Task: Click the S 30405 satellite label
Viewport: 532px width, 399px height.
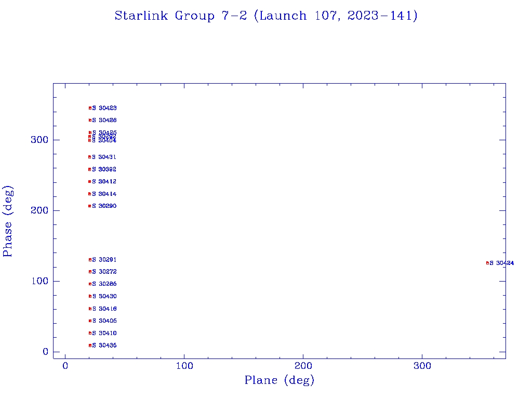Action: (104, 321)
